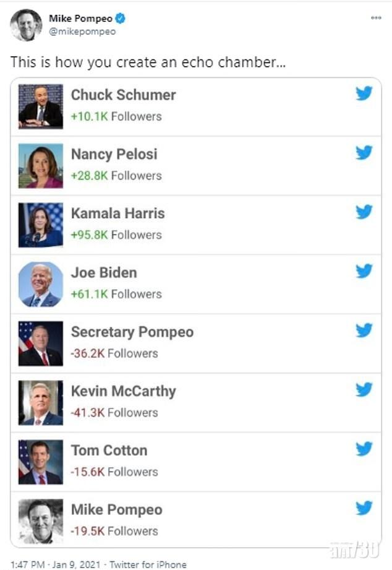Click the tweet author's profile avatar
Image resolution: width=392 pixels, height=570 pixels.
point(26,25)
